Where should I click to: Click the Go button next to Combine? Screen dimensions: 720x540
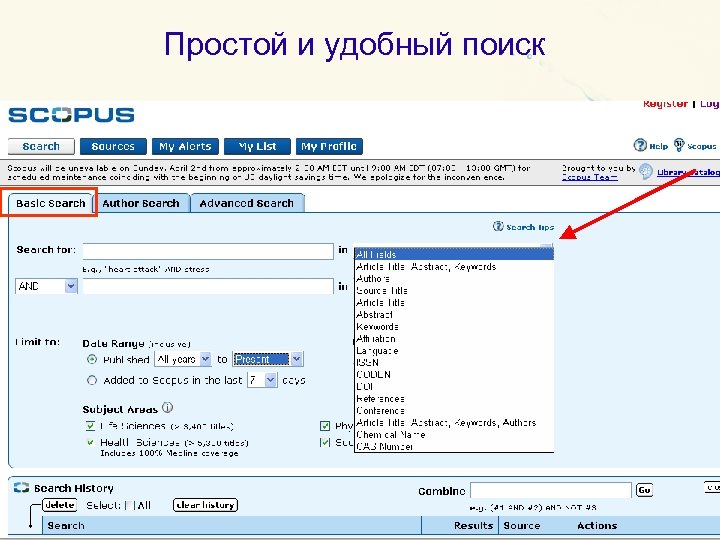[x=644, y=490]
